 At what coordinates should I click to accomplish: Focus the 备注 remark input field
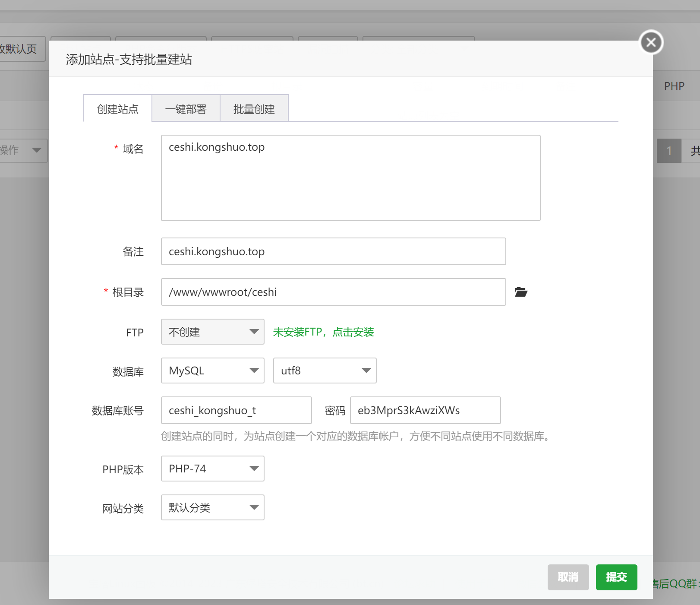click(x=333, y=251)
